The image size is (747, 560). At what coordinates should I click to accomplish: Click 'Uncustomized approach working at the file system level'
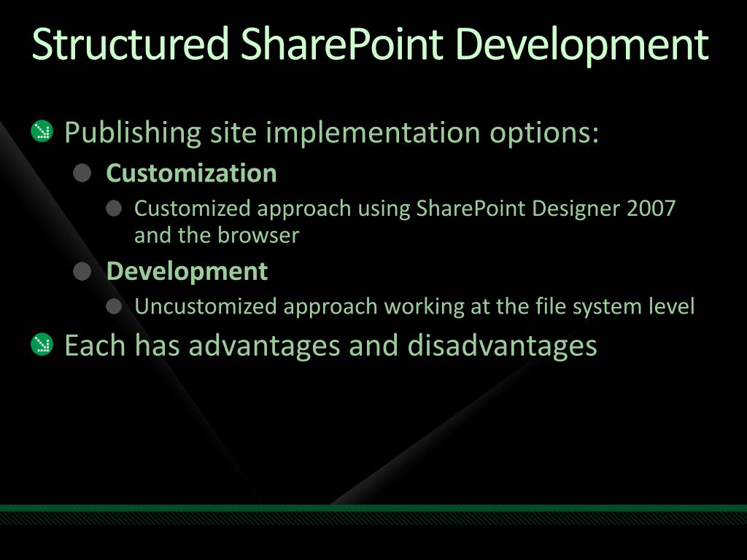click(414, 306)
